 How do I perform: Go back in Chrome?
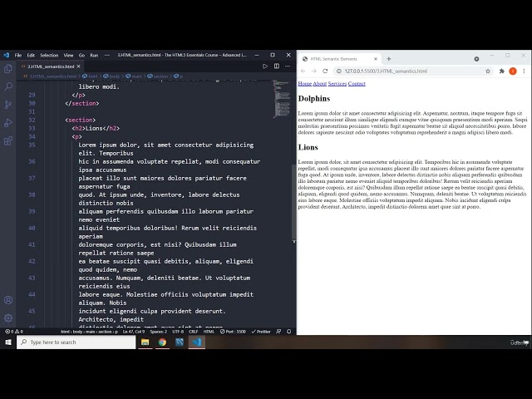303,71
